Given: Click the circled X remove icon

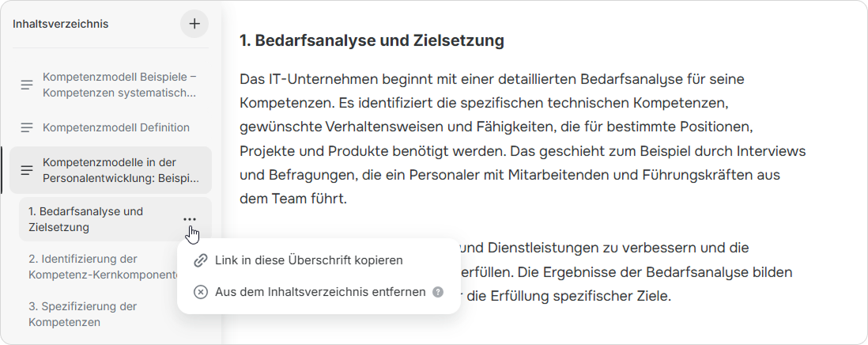Looking at the screenshot, I should click(201, 292).
